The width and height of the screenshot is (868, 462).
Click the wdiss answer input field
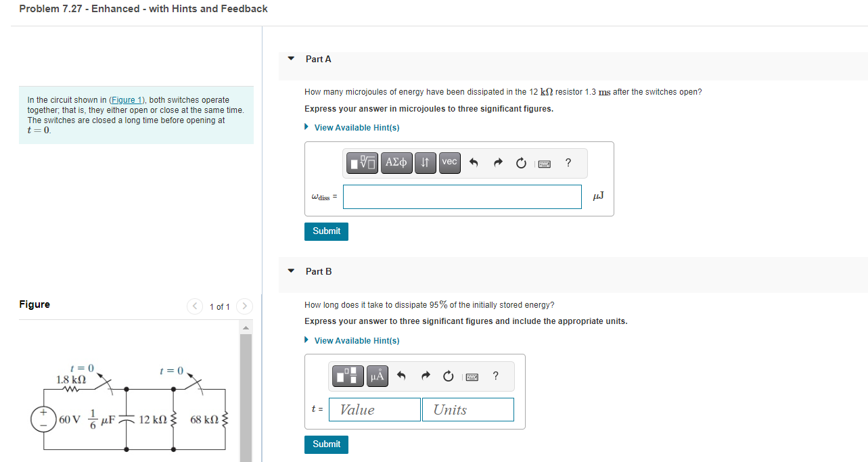pyautogui.click(x=462, y=196)
